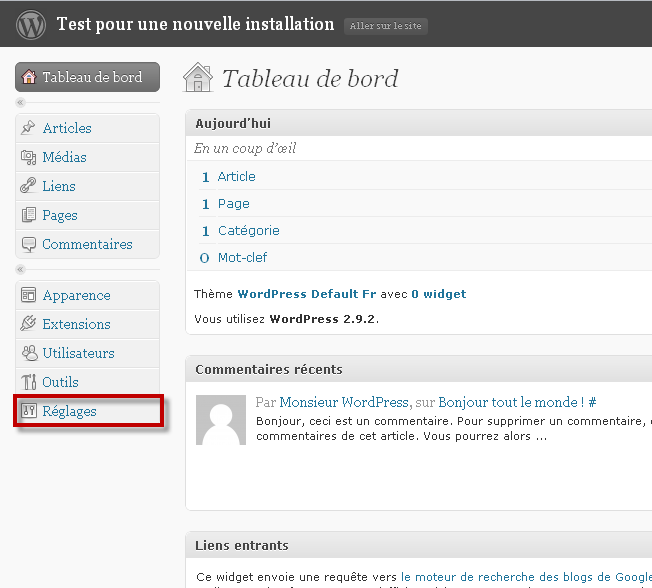Click the number 1 beside Article
This screenshot has height=588, width=652.
(205, 178)
